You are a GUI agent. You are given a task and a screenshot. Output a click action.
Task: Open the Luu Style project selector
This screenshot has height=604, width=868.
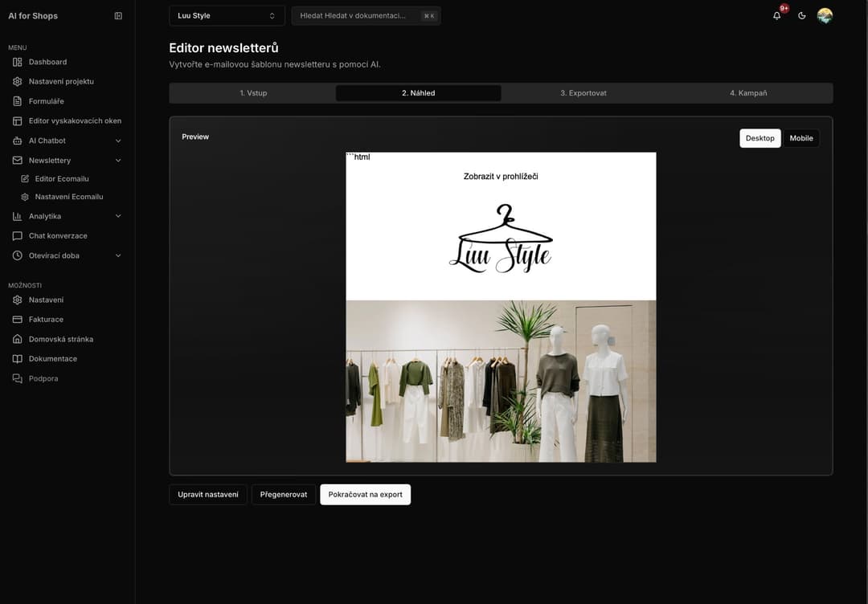(227, 14)
